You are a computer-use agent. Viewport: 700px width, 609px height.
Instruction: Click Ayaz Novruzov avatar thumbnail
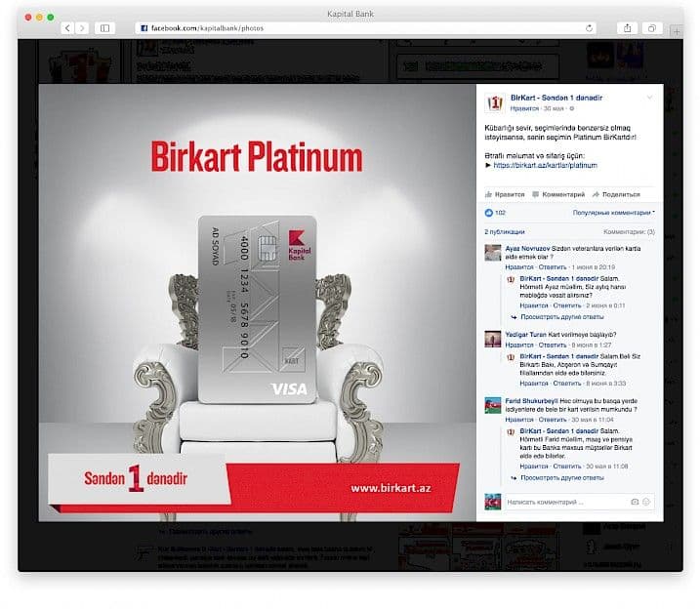tap(493, 253)
